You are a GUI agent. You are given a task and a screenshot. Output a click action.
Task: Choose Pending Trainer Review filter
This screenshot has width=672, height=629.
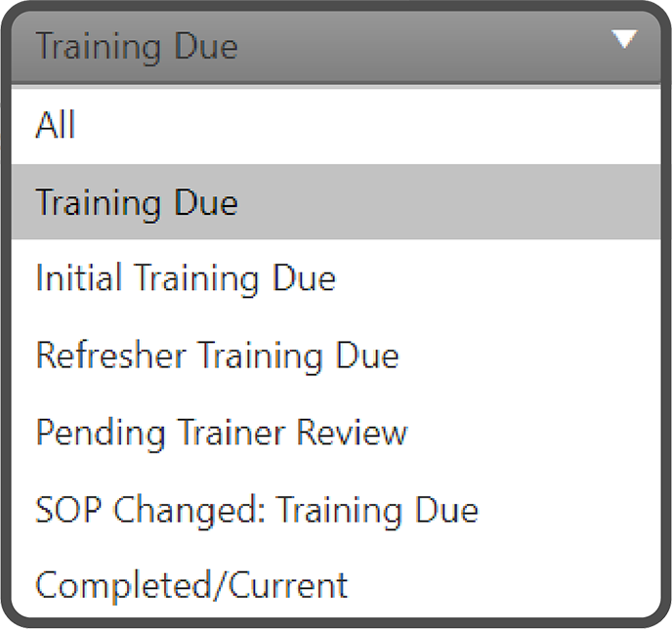coord(221,432)
